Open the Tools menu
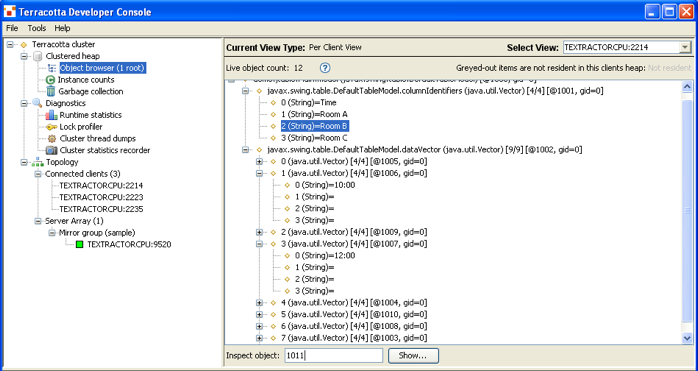 click(37, 28)
